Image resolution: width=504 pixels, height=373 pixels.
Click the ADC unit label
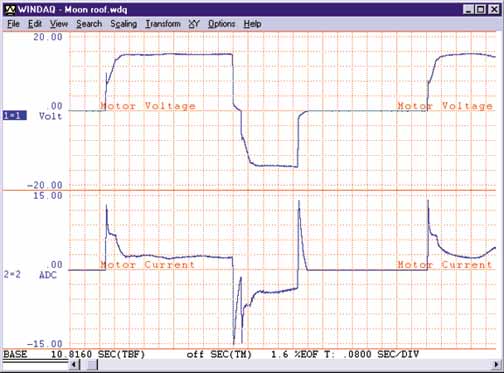[48, 275]
